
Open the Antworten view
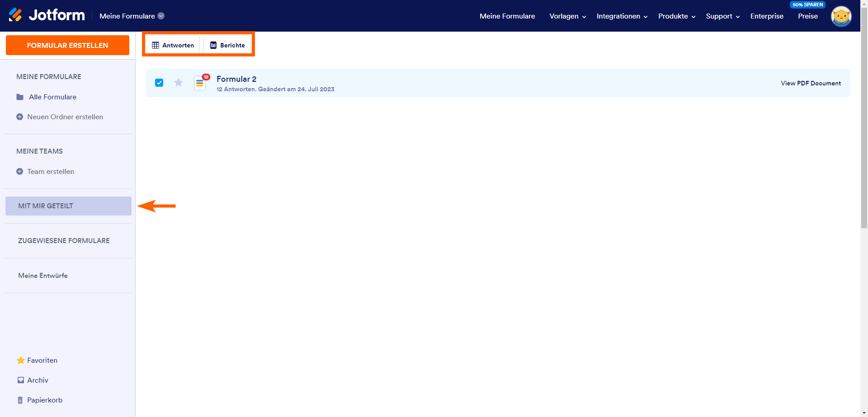click(x=173, y=45)
